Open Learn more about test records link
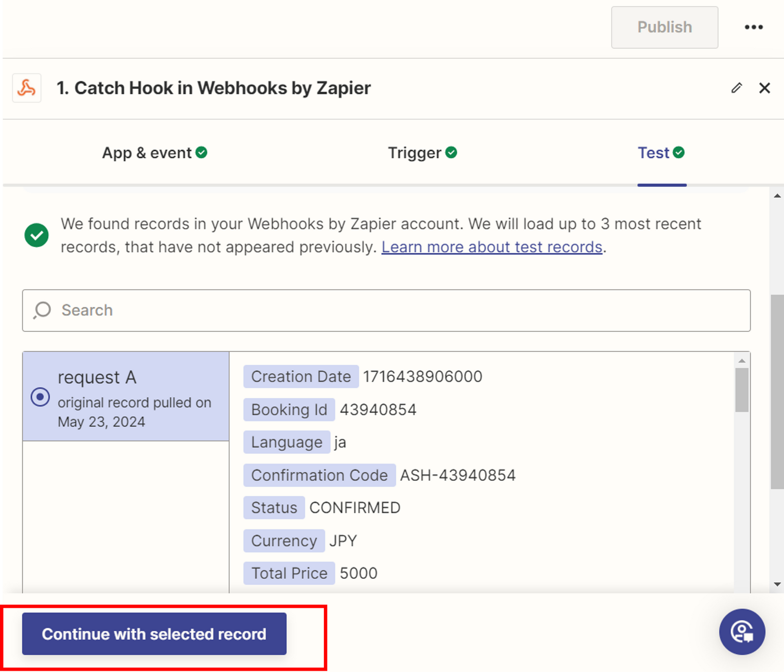 492,247
